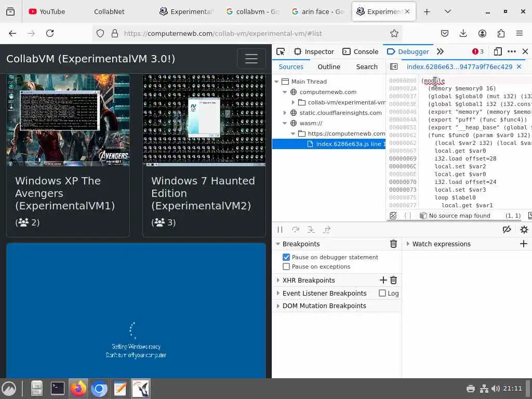Open CollabVM hamburger navigation menu
The width and height of the screenshot is (532, 399).
[251, 59]
